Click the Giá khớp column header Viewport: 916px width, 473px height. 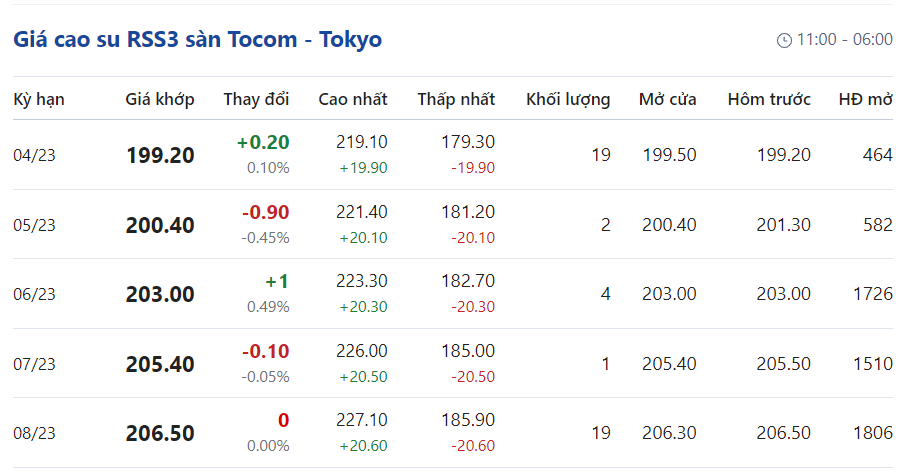pos(160,99)
